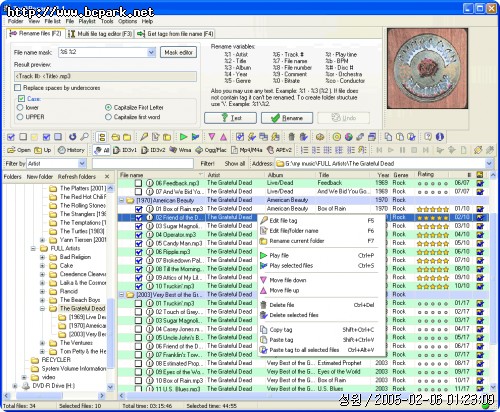Click the blue info icon in toolbar
Screen dimensions: 500x412
(x=440, y=137)
